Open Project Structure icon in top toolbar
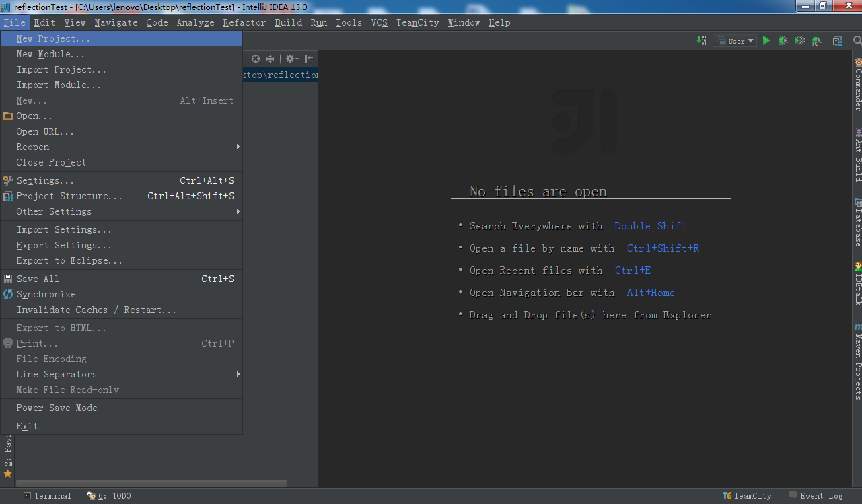This screenshot has height=504, width=862. (x=838, y=40)
